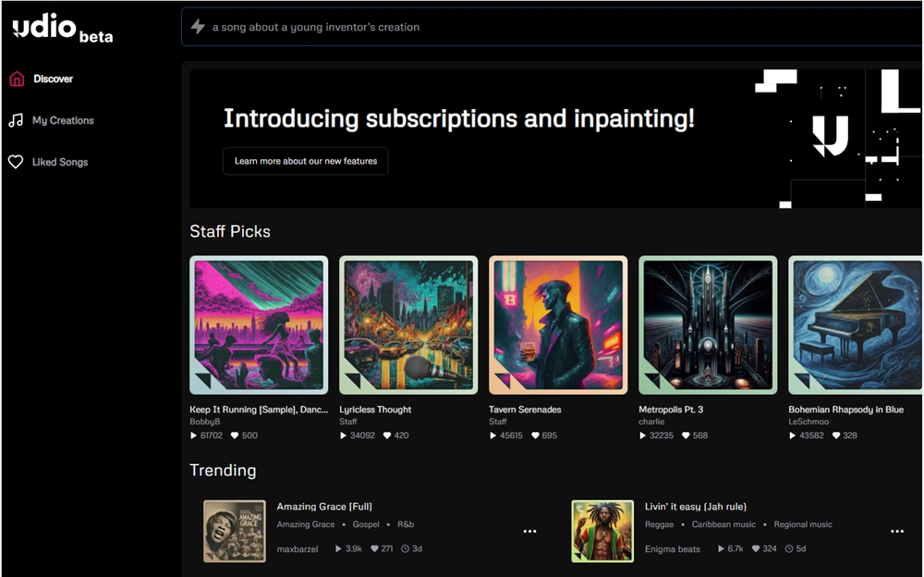
Task: Click Learn more about our new features
Action: (x=305, y=161)
